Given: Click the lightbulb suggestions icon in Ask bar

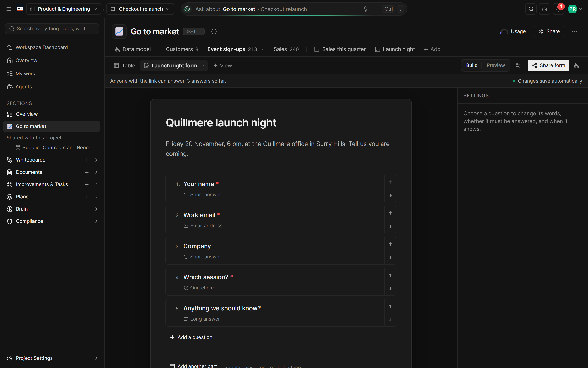Looking at the screenshot, I should 365,9.
